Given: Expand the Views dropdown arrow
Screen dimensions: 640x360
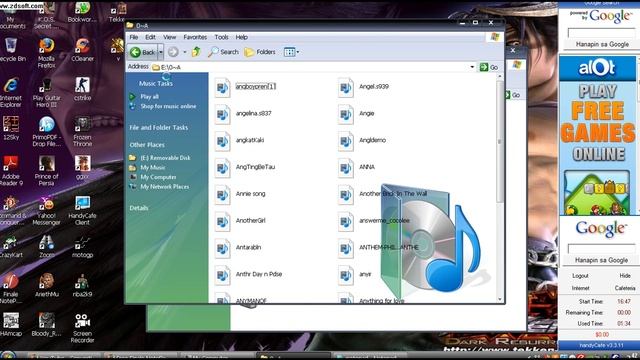Looking at the screenshot, I should tap(298, 52).
